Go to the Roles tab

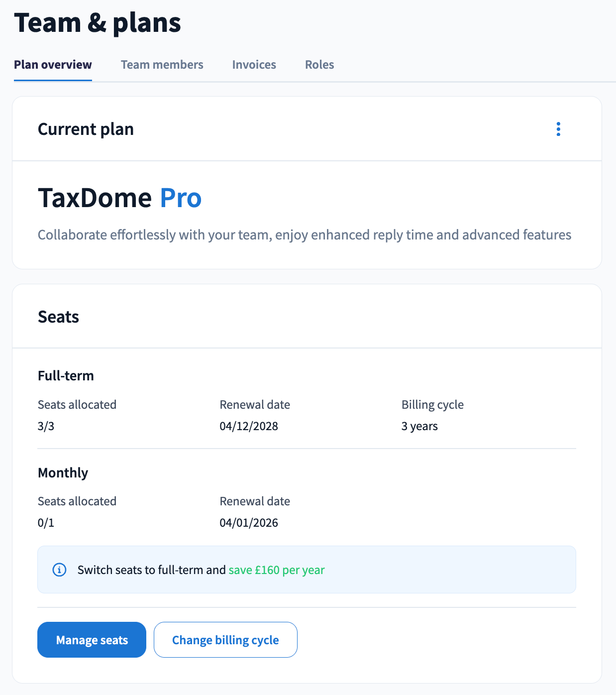(x=319, y=65)
